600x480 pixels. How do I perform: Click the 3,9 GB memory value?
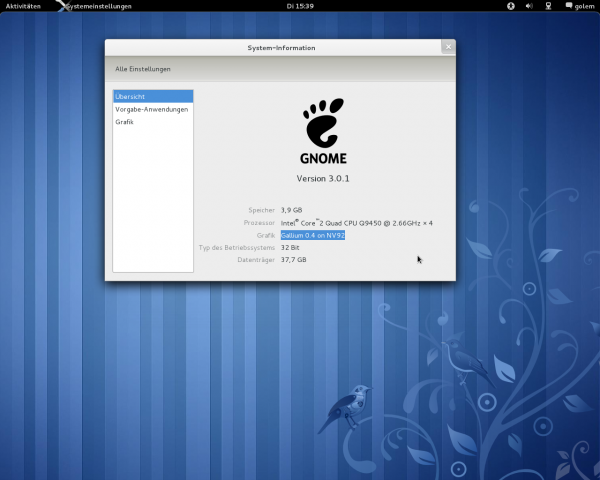(292, 210)
